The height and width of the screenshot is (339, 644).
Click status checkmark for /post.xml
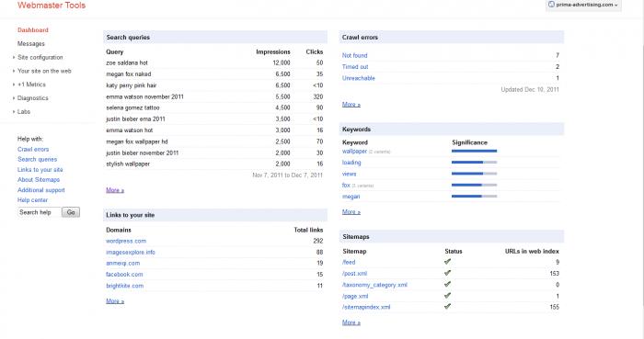pyautogui.click(x=448, y=273)
